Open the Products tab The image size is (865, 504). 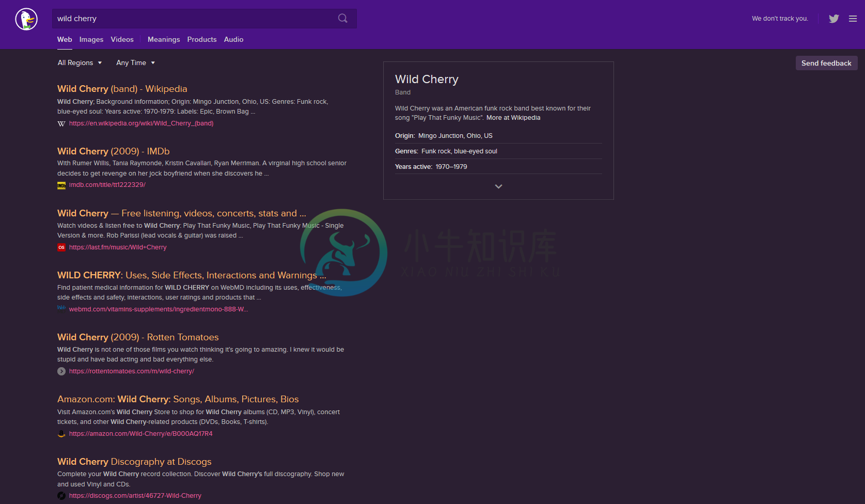coord(202,39)
